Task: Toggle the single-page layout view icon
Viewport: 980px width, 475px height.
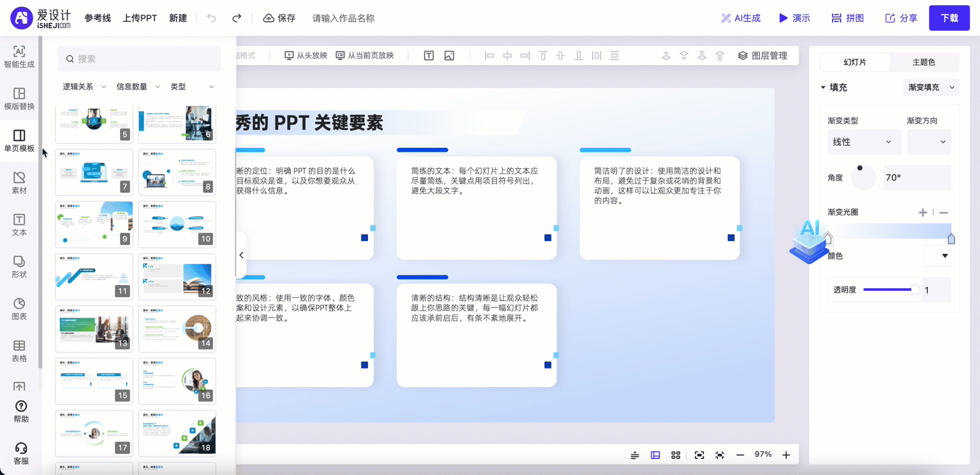Action: pos(655,455)
